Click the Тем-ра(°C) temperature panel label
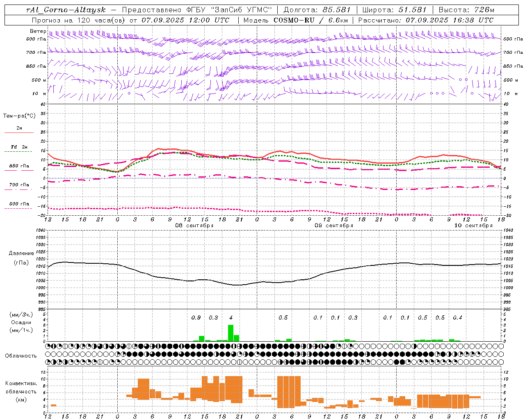The height and width of the screenshot is (420, 525). [x=19, y=116]
